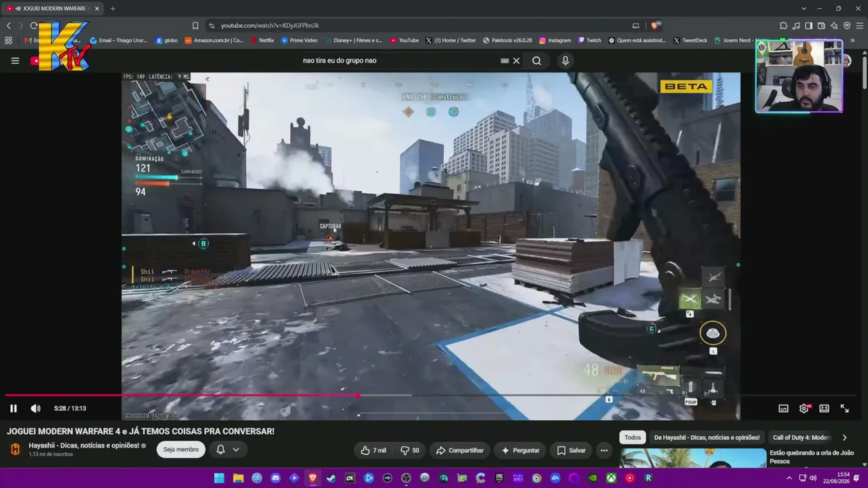Open the Amazon.com.br bookmark
The width and height of the screenshot is (868, 488).
(x=214, y=40)
